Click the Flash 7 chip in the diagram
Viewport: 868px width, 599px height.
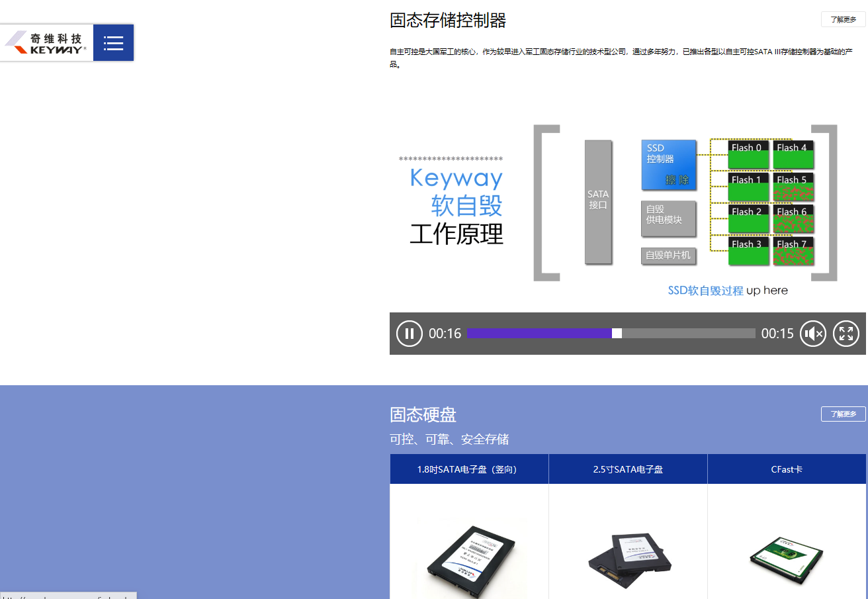point(793,252)
